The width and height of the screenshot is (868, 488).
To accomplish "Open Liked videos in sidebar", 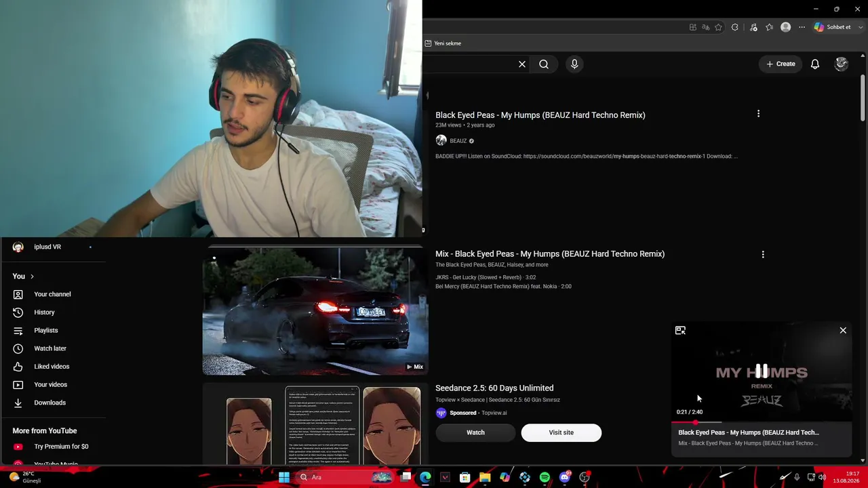I will click(x=52, y=367).
